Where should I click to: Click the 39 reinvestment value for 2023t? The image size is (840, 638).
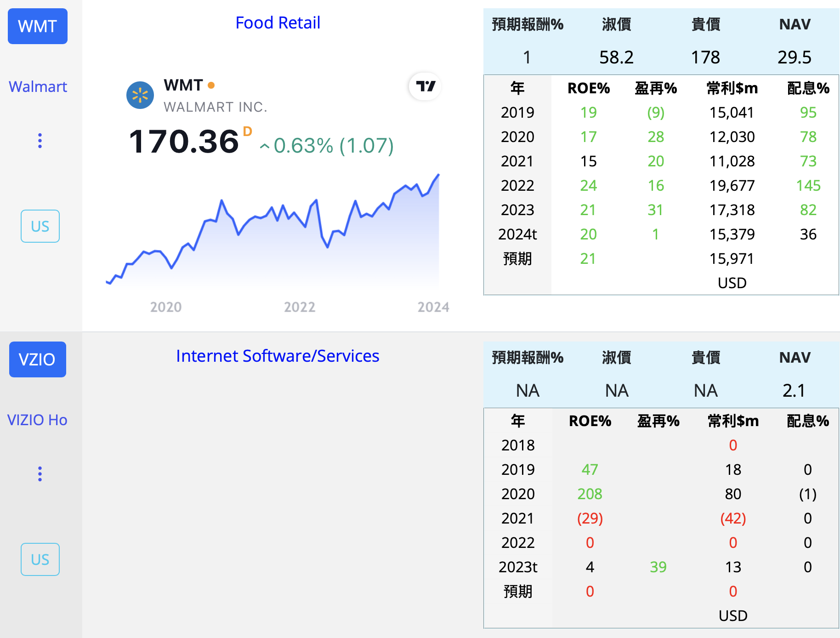[x=658, y=567]
